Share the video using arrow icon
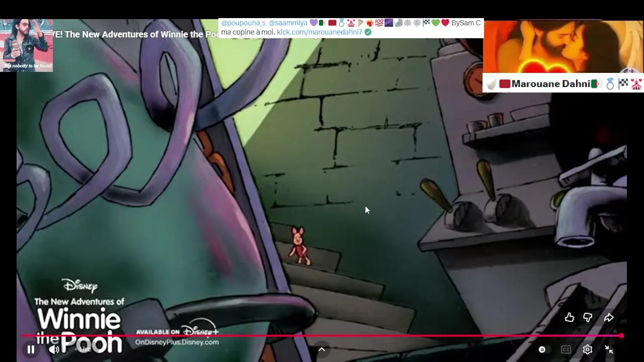The width and height of the screenshot is (644, 362). pos(609,317)
